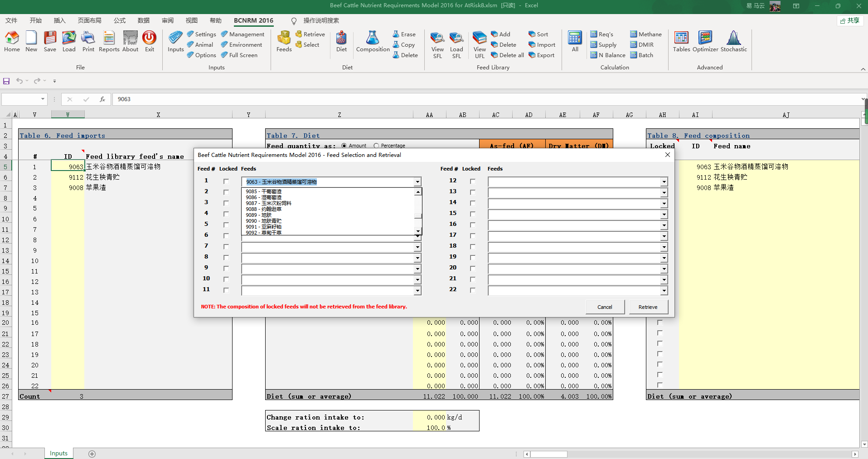This screenshot has height=459, width=868.
Task: Open the feed 15 dropdown list
Action: tap(664, 215)
